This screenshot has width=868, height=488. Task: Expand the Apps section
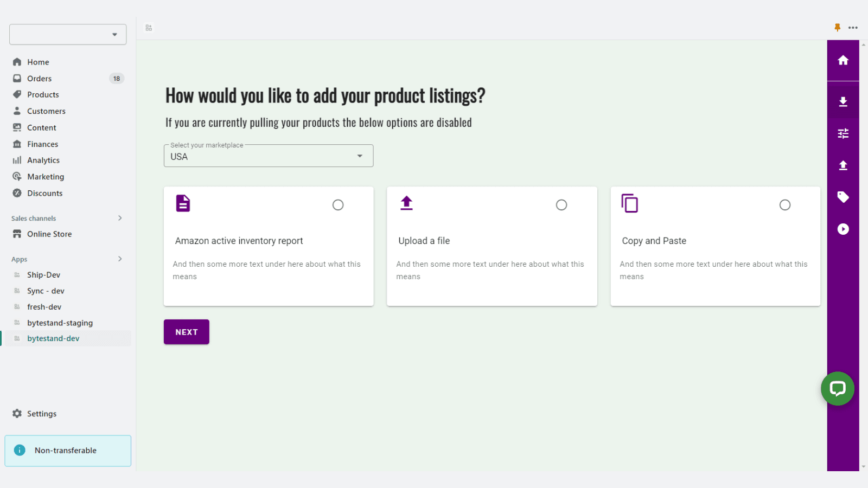coord(120,259)
